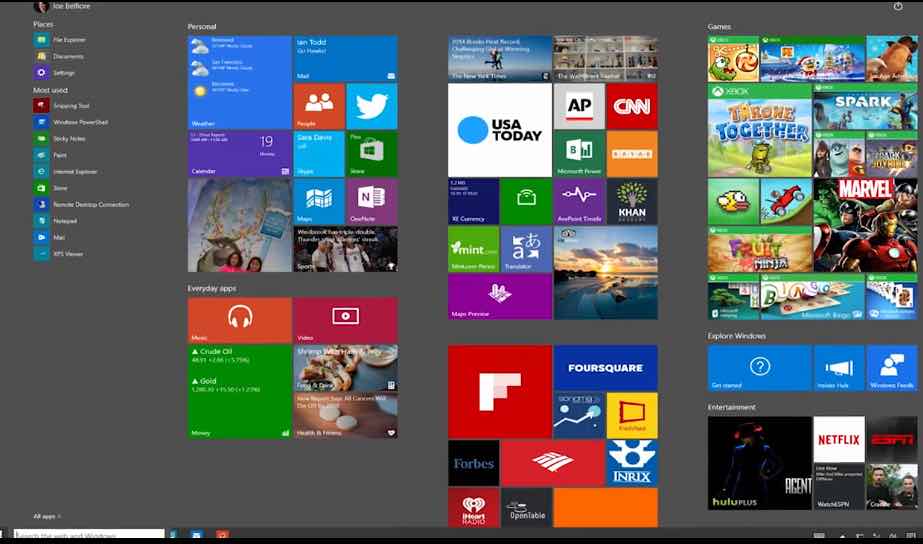The width and height of the screenshot is (923, 544).
Task: Launch Snipping Tool from Most used
Action: 62,106
